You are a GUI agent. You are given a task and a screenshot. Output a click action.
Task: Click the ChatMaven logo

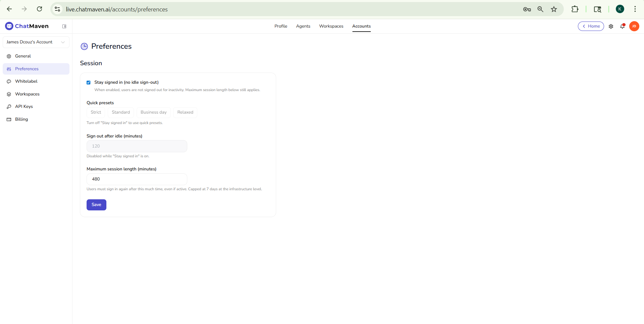(27, 26)
